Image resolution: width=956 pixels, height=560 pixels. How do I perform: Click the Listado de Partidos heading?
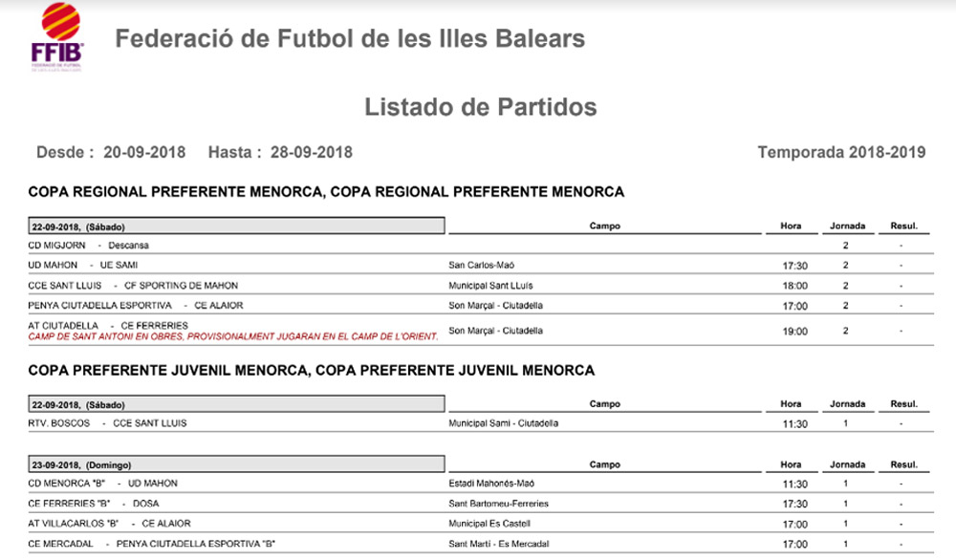[x=480, y=107]
